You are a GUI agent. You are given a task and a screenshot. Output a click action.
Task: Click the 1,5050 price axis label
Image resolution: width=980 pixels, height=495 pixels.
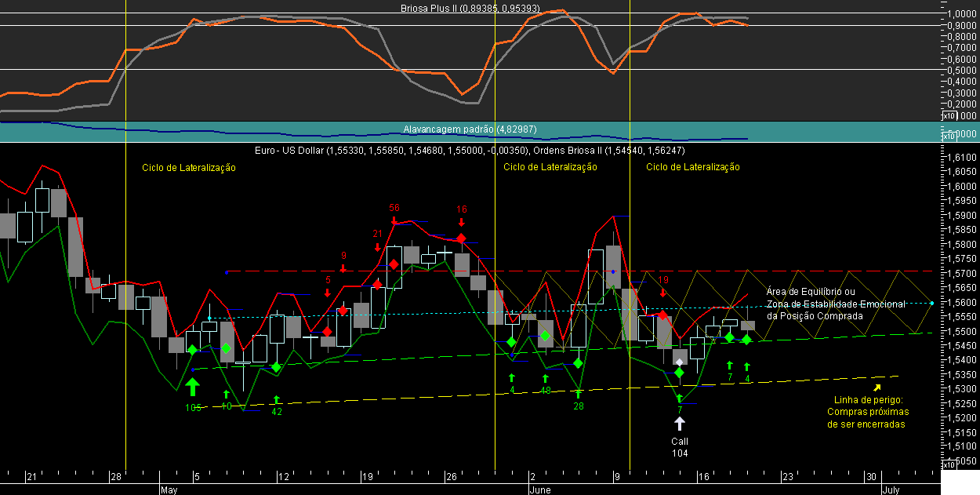click(960, 461)
